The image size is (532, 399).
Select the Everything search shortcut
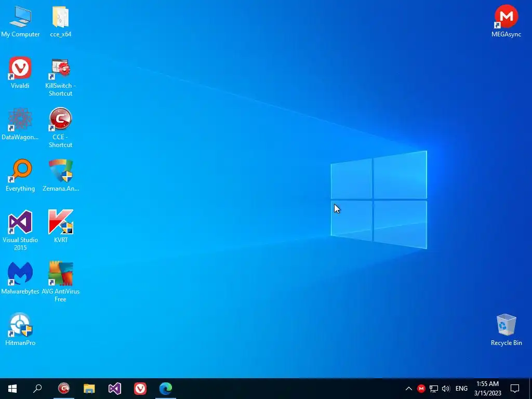(x=20, y=176)
